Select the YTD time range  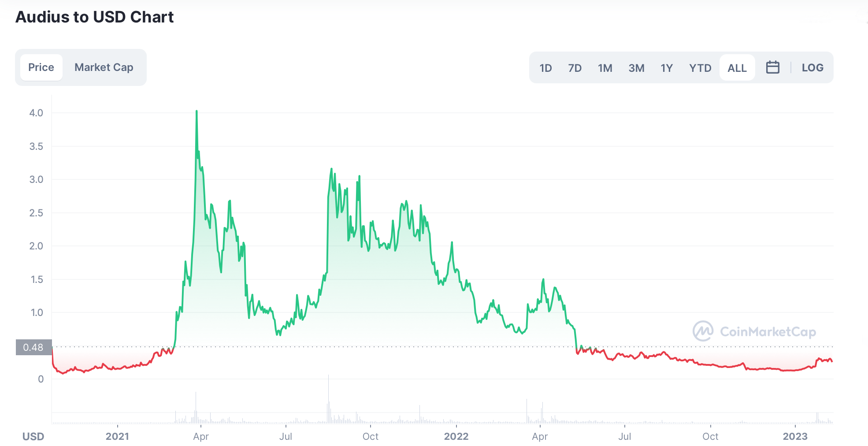(700, 68)
